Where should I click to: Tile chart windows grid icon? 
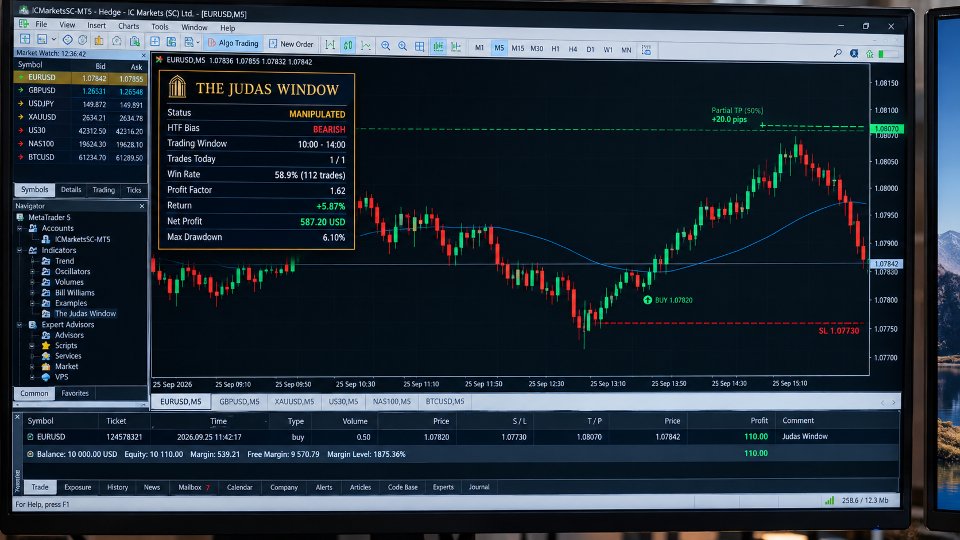419,47
